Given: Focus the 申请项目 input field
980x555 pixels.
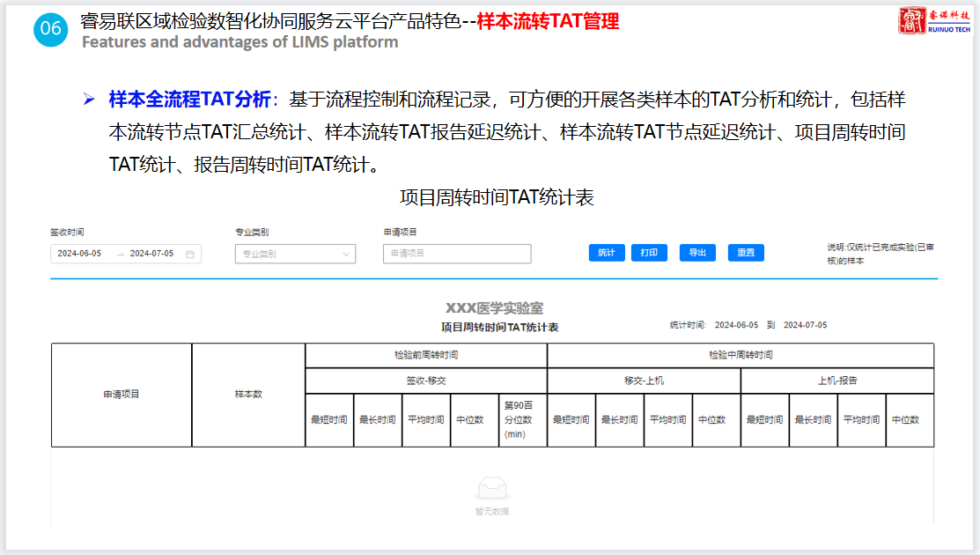Looking at the screenshot, I should point(457,254).
